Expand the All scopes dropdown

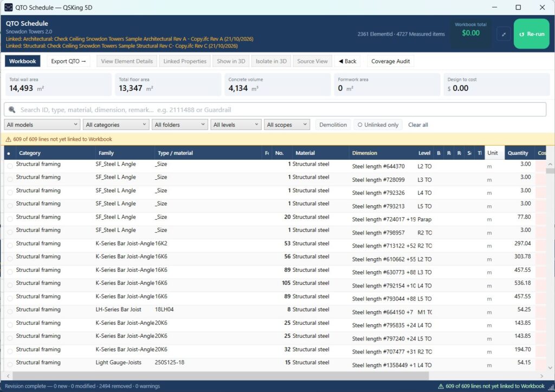(287, 125)
